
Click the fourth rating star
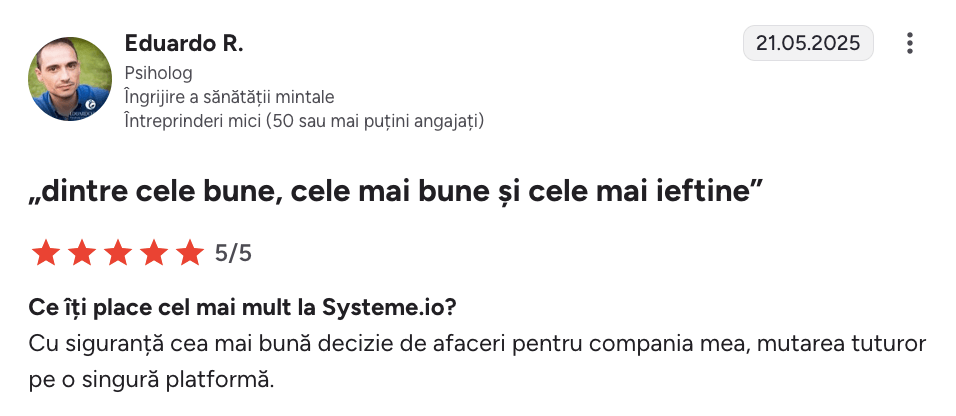pos(154,253)
